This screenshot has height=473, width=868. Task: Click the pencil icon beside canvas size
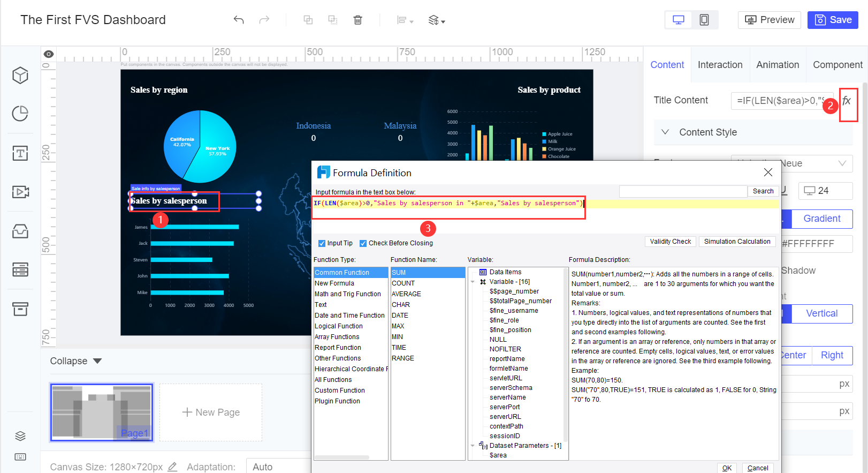[172, 467]
